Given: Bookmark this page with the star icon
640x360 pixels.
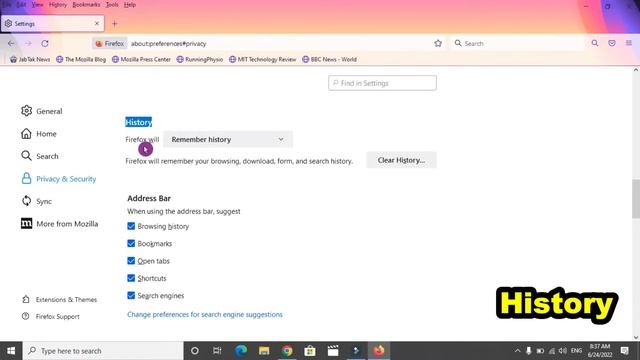Looking at the screenshot, I should click(x=438, y=43).
